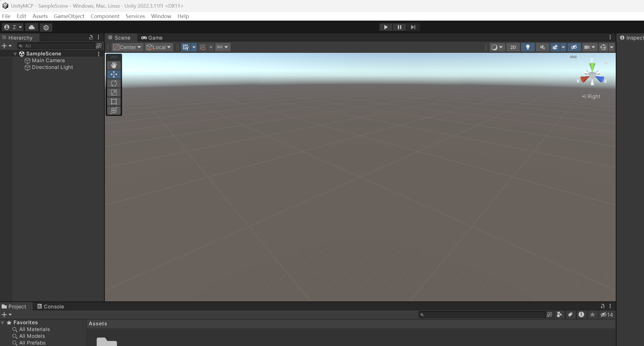Screen dimensions: 644x346
Task: Open the Window menu
Action: tap(161, 16)
